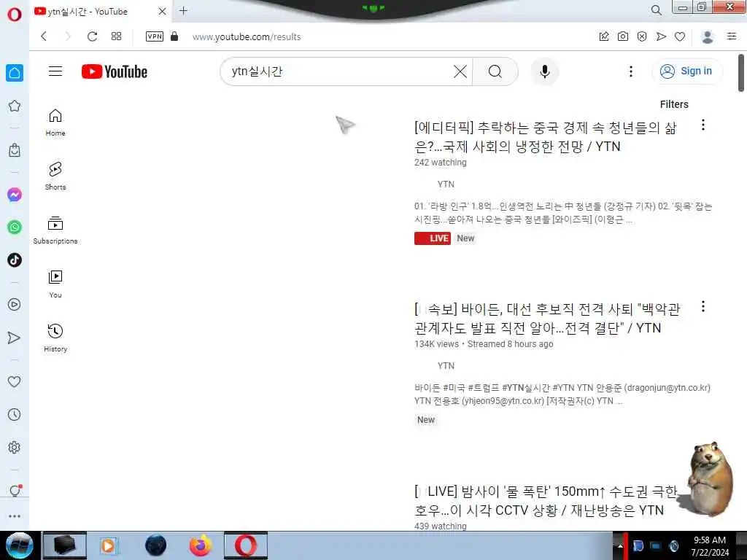Open TikTok in Opera sidebar

point(15,260)
